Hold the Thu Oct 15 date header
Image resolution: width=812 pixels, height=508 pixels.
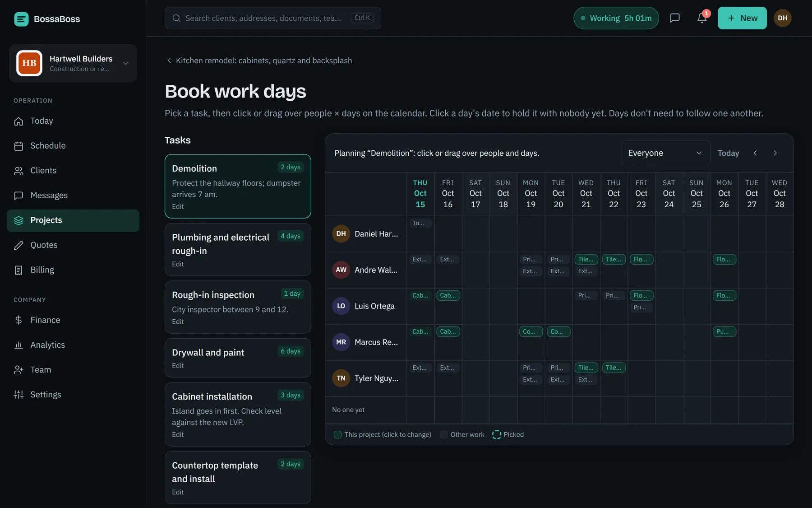point(420,194)
